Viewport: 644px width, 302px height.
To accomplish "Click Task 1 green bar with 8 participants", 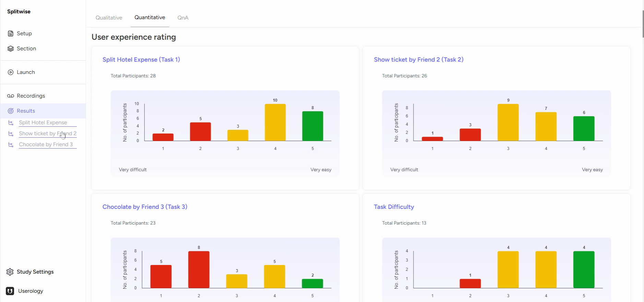I will point(312,126).
